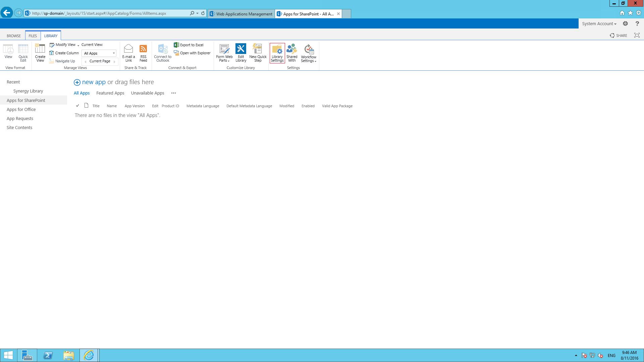Sort by Default Metadata Language column
The image size is (644, 362).
(x=249, y=106)
